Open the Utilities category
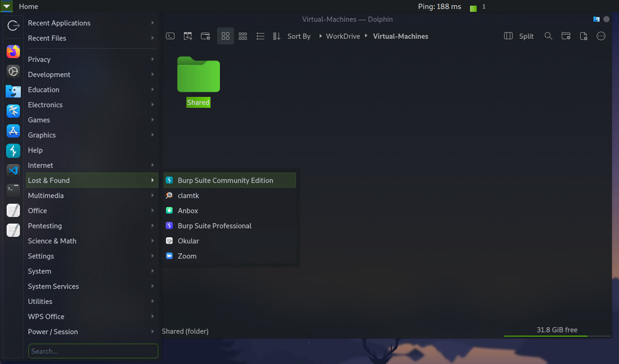 click(x=92, y=301)
